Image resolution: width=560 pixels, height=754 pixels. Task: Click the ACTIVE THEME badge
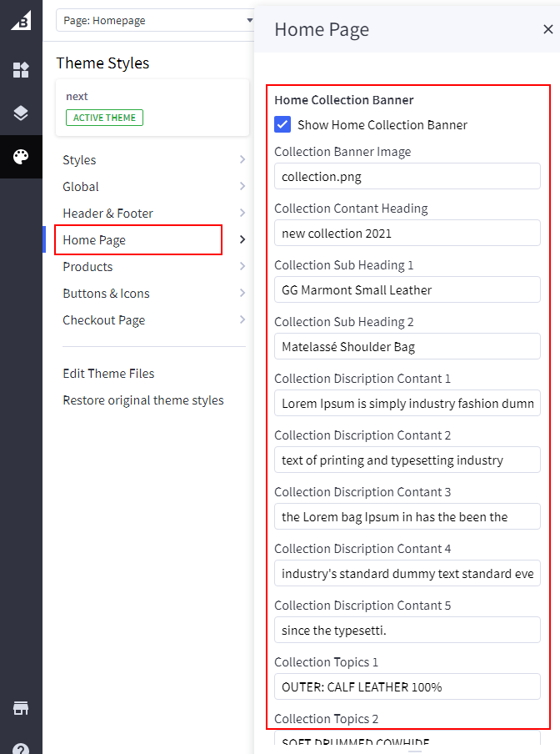(104, 118)
